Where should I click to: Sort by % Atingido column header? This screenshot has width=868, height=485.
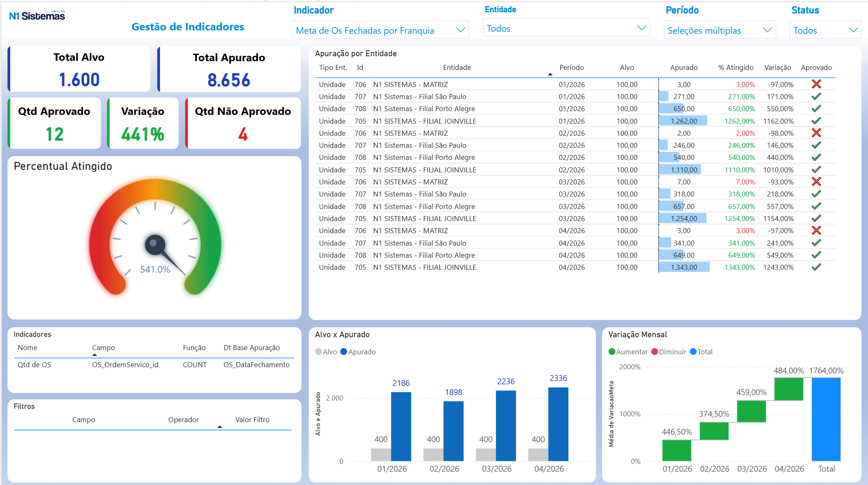pyautogui.click(x=736, y=67)
